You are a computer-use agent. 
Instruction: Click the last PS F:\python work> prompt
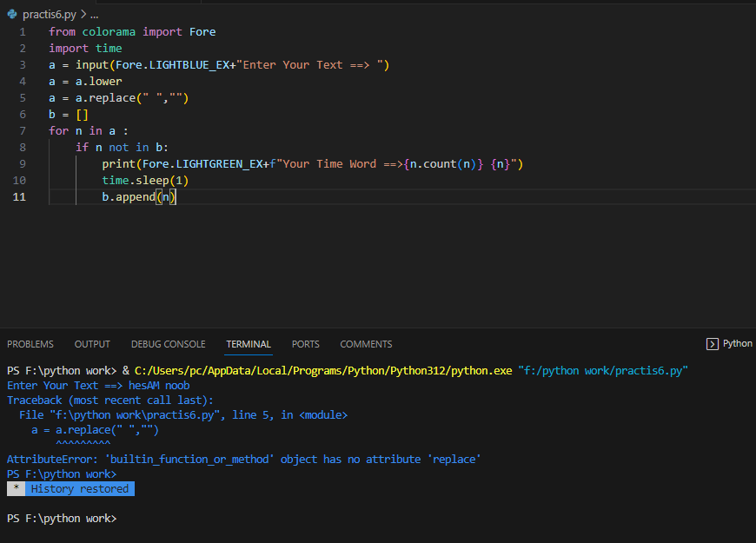coord(61,519)
